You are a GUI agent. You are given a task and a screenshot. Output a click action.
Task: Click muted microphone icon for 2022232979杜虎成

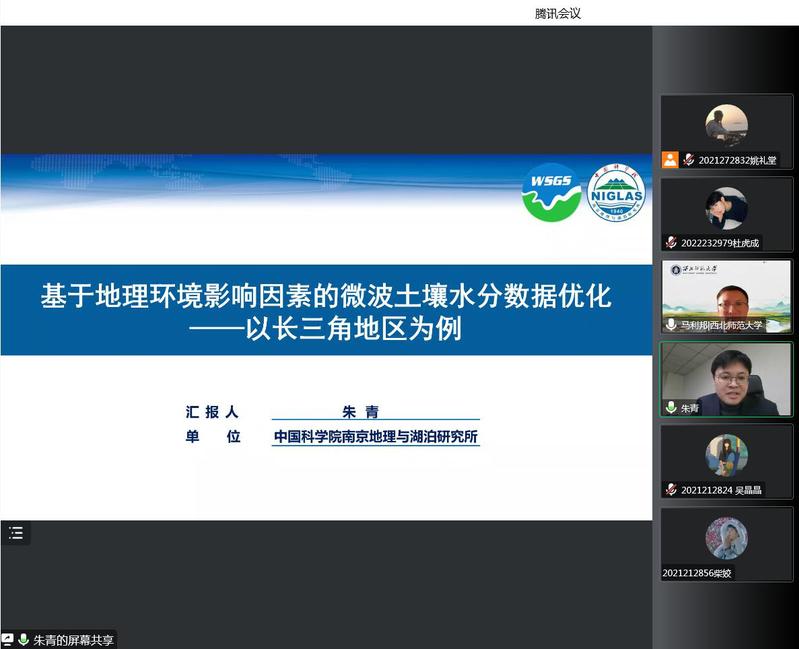coord(671,242)
